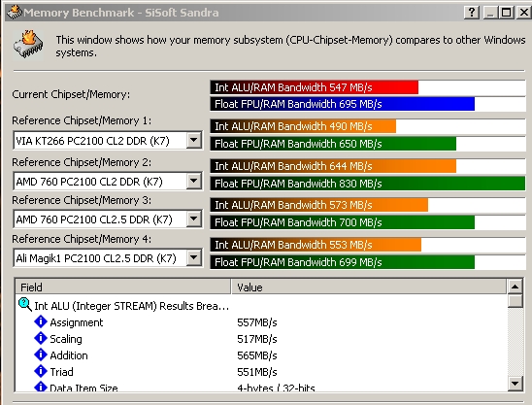The image size is (532, 405).
Task: Click the scrollbar down arrow in results list
Action: click(515, 384)
